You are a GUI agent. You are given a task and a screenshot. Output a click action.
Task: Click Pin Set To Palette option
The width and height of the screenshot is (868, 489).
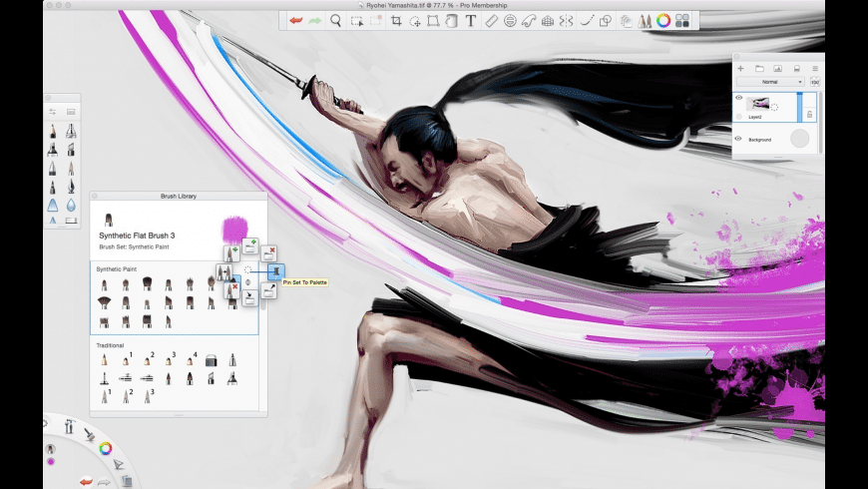274,270
